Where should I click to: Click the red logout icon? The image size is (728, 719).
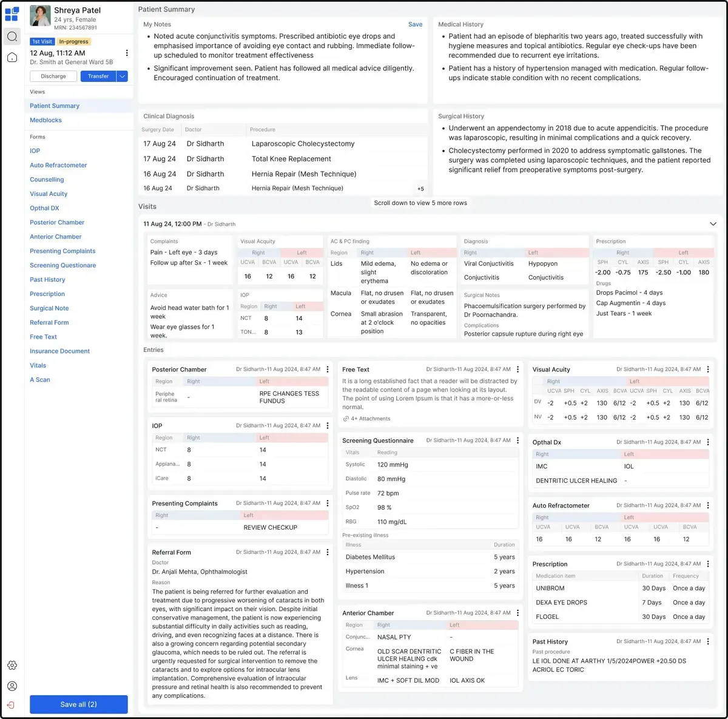coord(12,705)
